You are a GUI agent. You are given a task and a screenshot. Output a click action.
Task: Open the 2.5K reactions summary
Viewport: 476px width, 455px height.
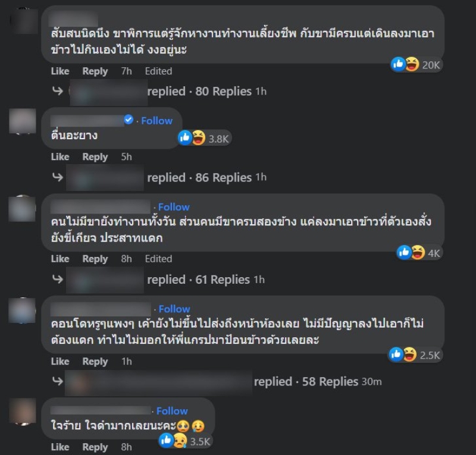coord(415,354)
